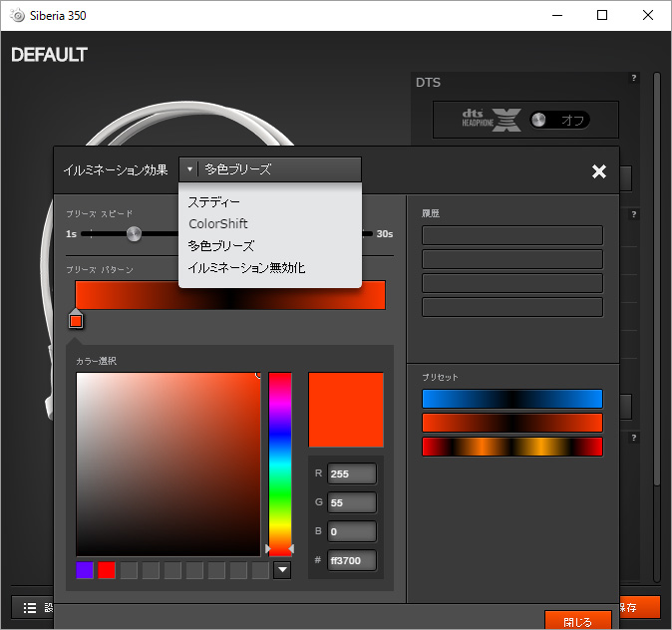Click the first history slot
Image resolution: width=672 pixels, height=630 pixels.
[x=512, y=235]
